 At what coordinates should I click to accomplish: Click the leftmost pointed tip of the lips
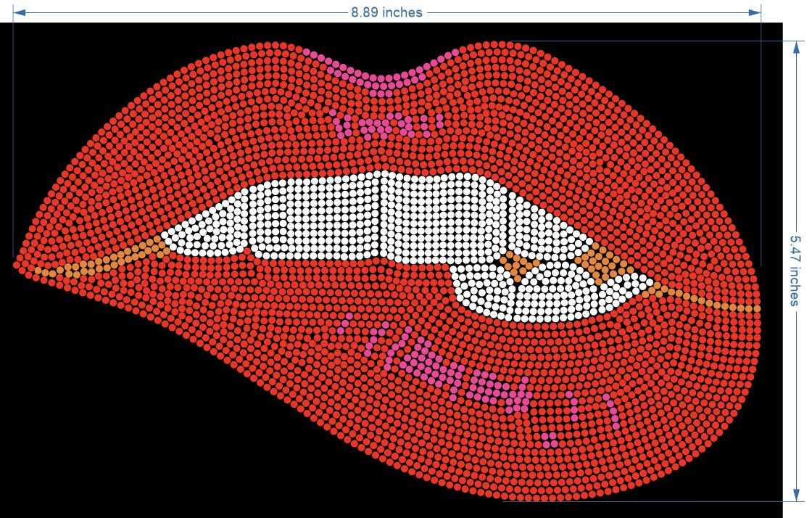16,265
